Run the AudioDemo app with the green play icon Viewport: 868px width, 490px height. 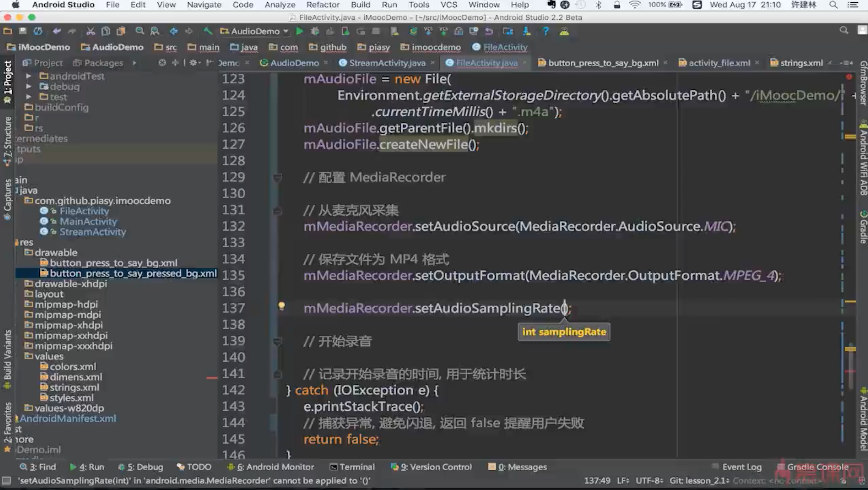(299, 31)
